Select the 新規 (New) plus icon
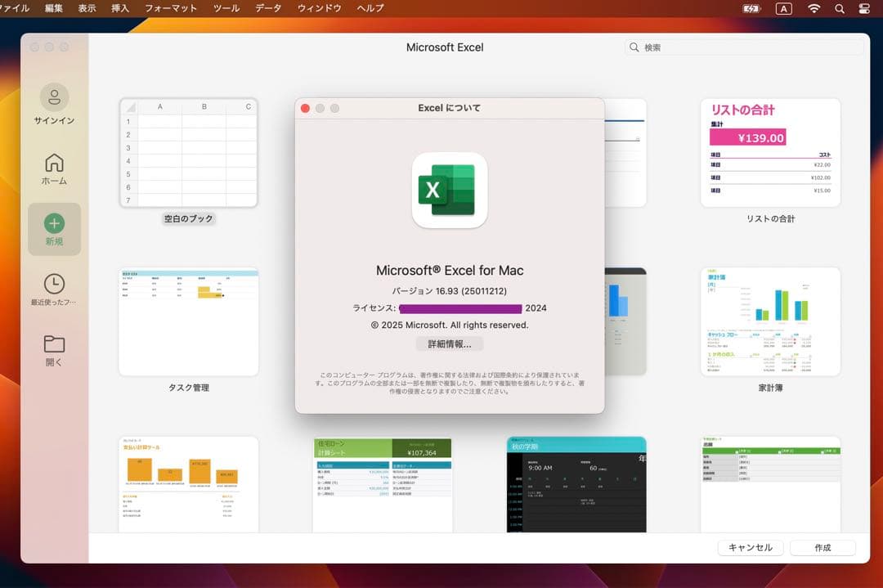883x588 pixels. [x=54, y=225]
